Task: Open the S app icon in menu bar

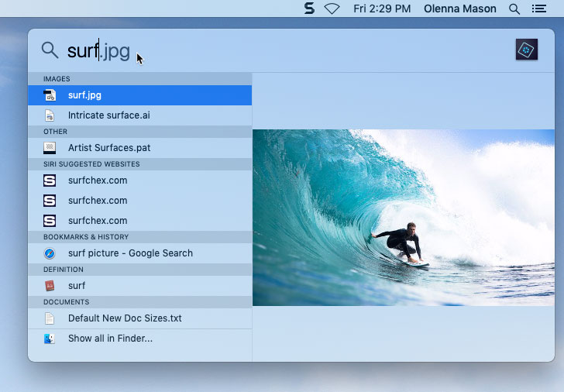Action: [309, 9]
